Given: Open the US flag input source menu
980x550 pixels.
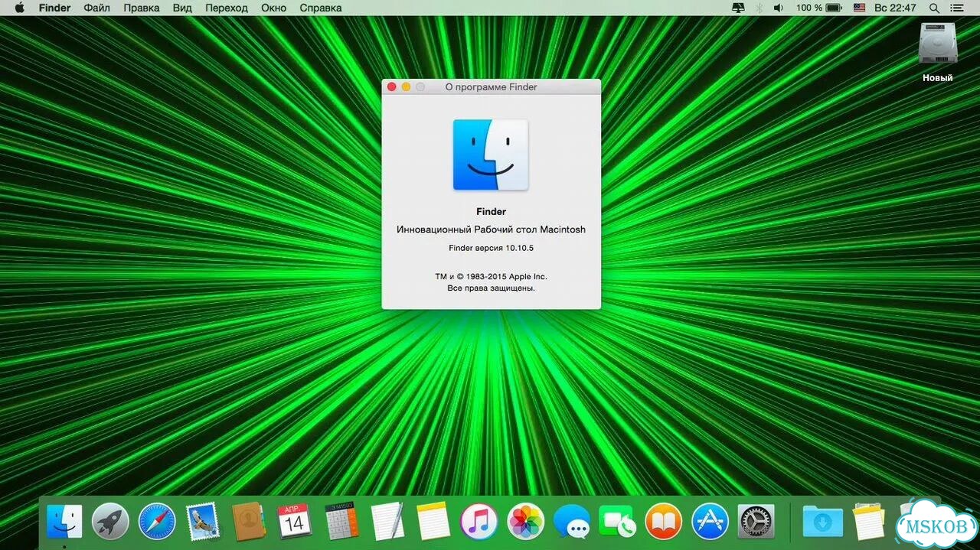Looking at the screenshot, I should pyautogui.click(x=859, y=8).
